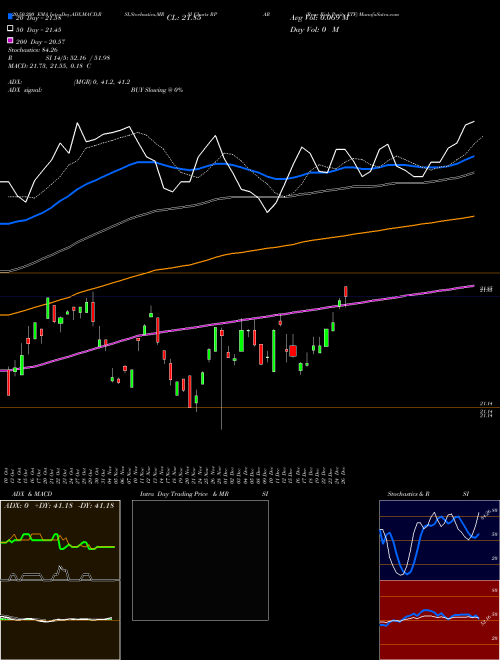Open the blue Stochastics mini chart
This screenshot has width=500, height=660.
[439, 540]
